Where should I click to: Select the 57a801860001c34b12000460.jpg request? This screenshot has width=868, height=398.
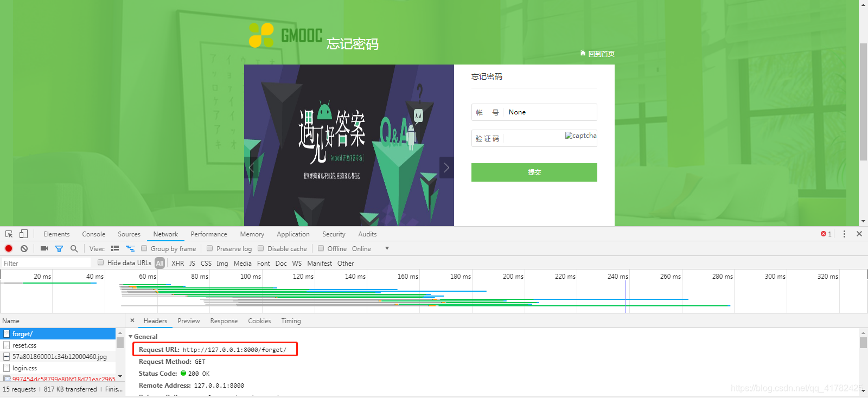coord(58,357)
